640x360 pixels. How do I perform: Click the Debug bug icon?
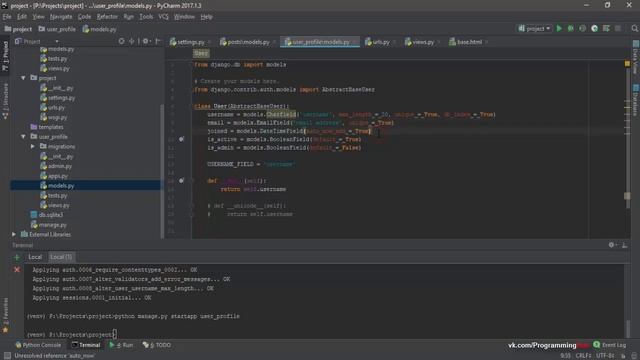[571, 29]
